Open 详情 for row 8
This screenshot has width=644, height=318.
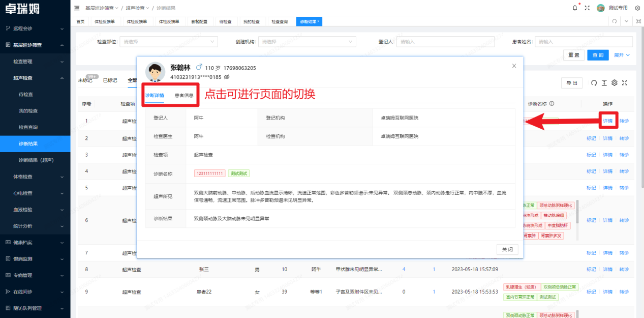(x=608, y=269)
